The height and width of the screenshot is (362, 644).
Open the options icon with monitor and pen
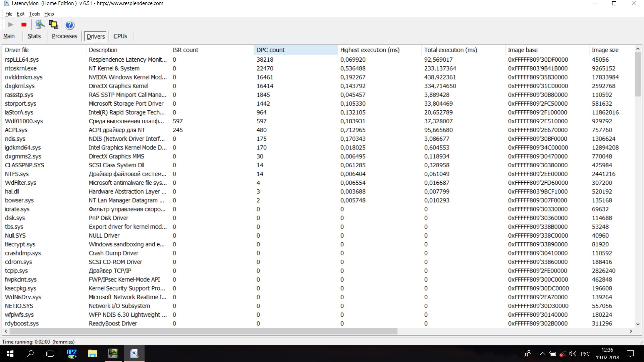(x=40, y=24)
